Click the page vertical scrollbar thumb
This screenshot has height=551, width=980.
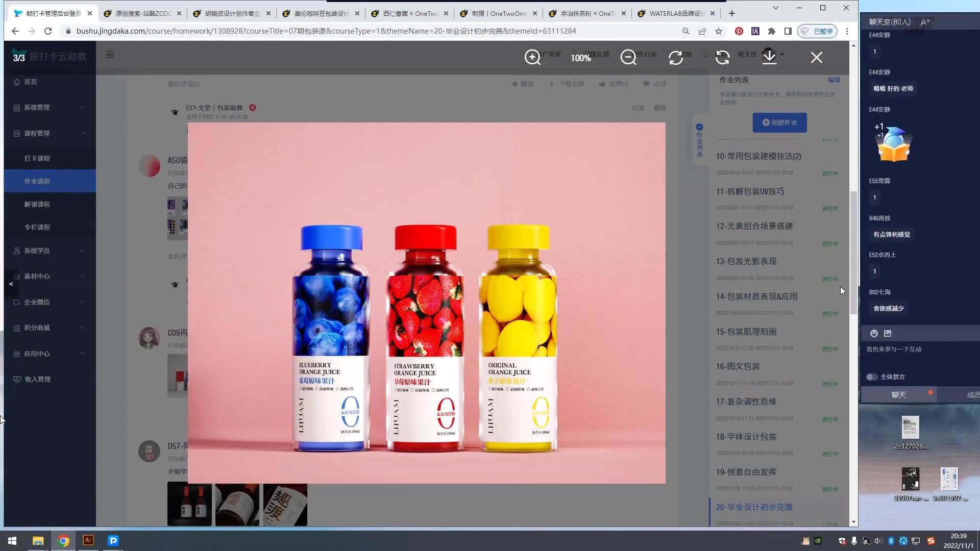coord(853,253)
